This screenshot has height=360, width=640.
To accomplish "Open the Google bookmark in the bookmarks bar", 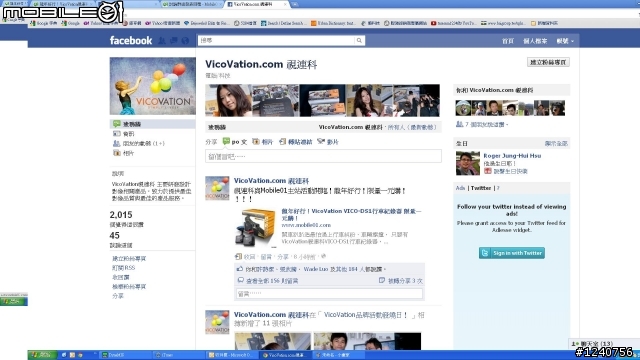I will pyautogui.click(x=71, y=23).
